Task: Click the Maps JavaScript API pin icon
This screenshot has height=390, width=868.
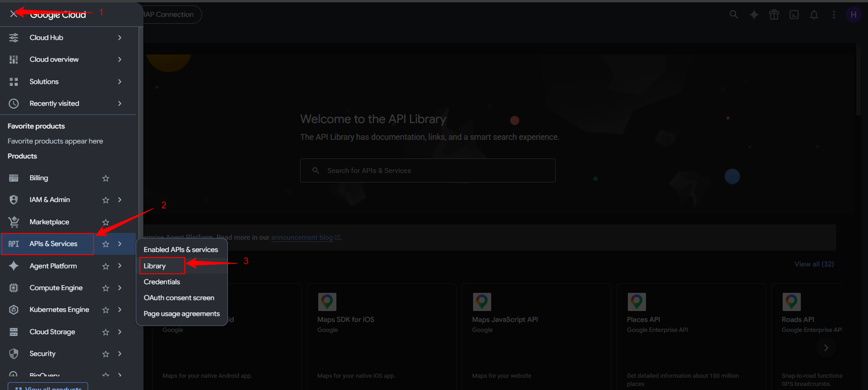Action: pos(482,301)
